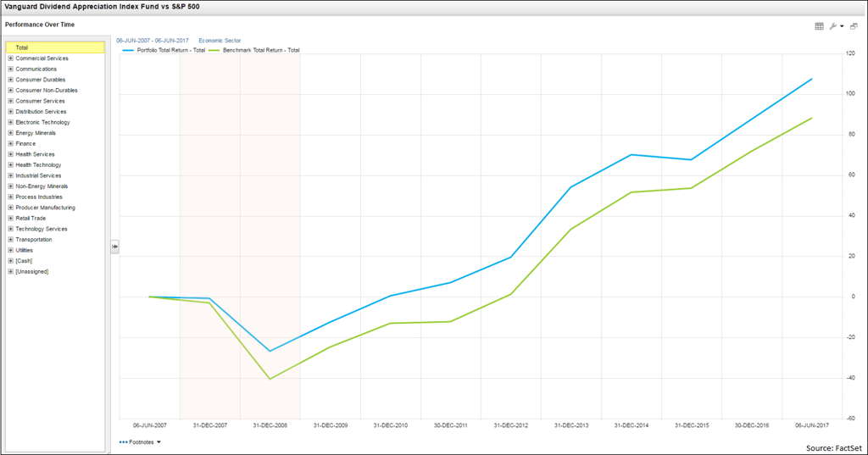Viewport: 868px width, 455px height.
Task: Click the plus box beside [Cash]
Action: click(10, 261)
